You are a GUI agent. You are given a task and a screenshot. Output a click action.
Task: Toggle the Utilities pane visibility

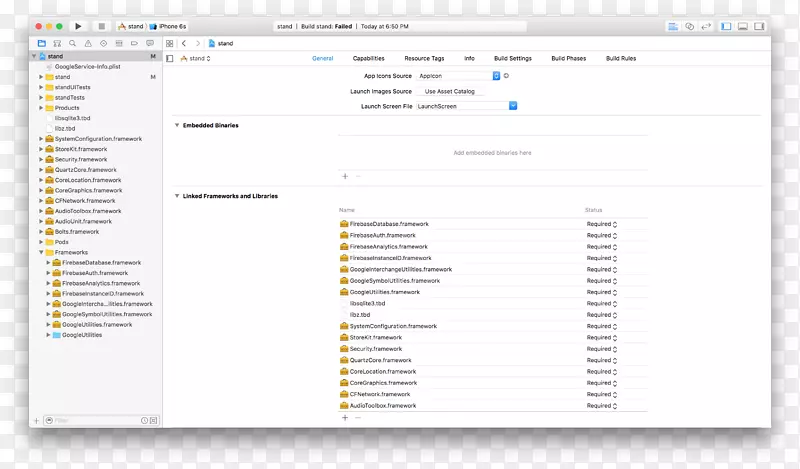pyautogui.click(x=759, y=26)
